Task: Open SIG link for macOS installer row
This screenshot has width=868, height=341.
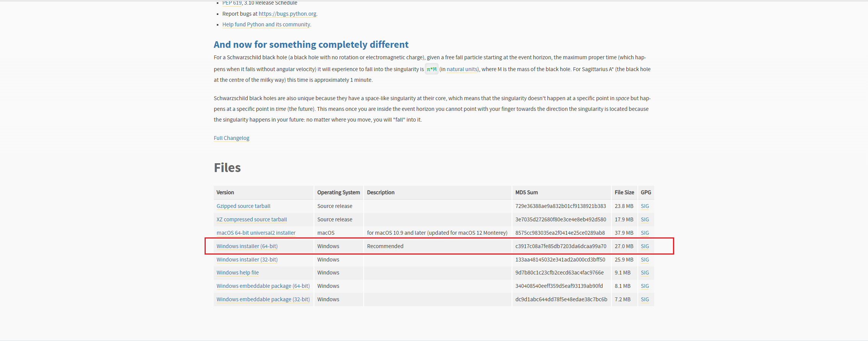Action: coord(645,233)
